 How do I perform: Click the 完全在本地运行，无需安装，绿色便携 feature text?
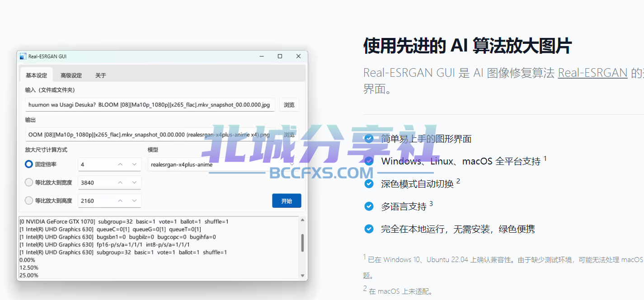458,229
